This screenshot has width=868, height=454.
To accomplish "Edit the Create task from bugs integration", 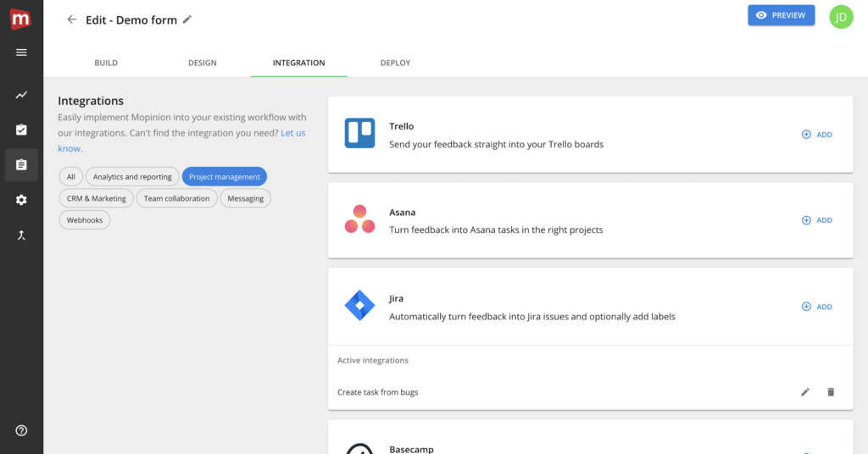I will pos(805,392).
